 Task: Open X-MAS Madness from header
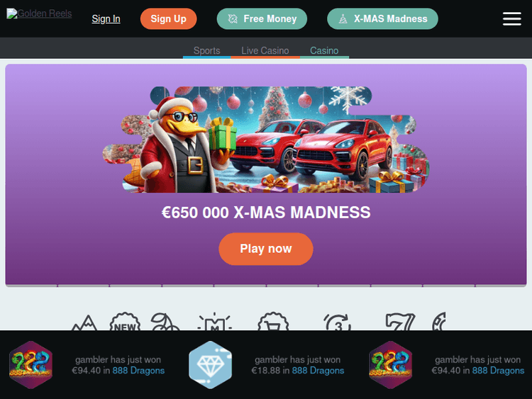[x=382, y=19]
